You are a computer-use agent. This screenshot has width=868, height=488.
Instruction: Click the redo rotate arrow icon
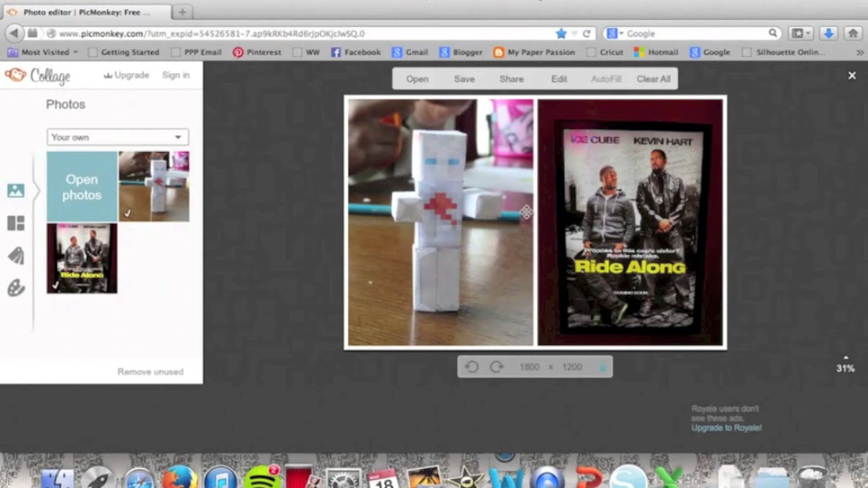(496, 367)
